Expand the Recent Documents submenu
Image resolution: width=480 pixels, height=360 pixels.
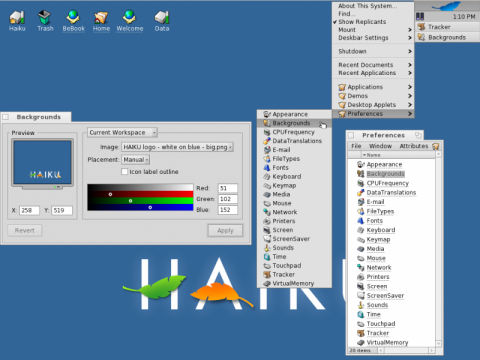[x=373, y=65]
